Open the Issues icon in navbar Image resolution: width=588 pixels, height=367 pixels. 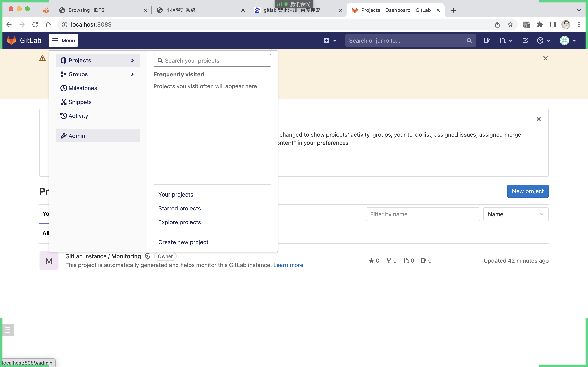[486, 40]
